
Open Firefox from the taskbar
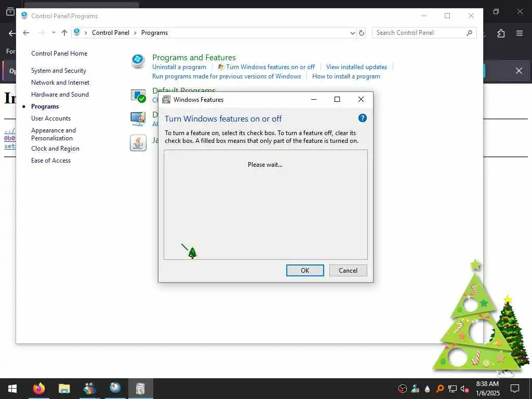(38, 389)
